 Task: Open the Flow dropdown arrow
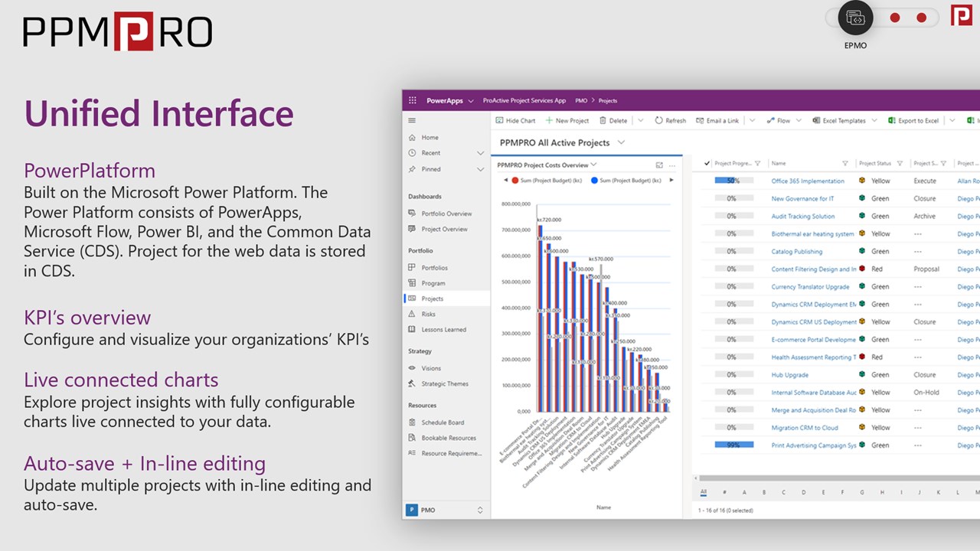799,120
